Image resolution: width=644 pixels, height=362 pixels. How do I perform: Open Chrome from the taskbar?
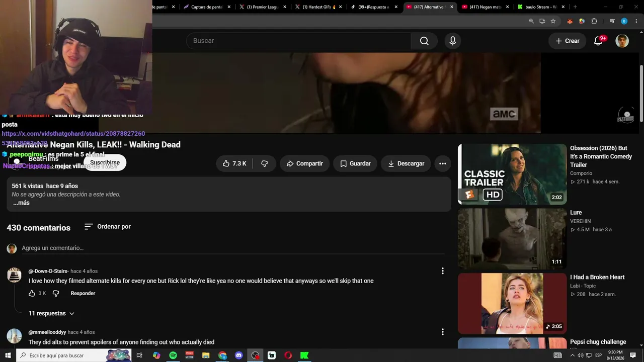click(x=222, y=355)
